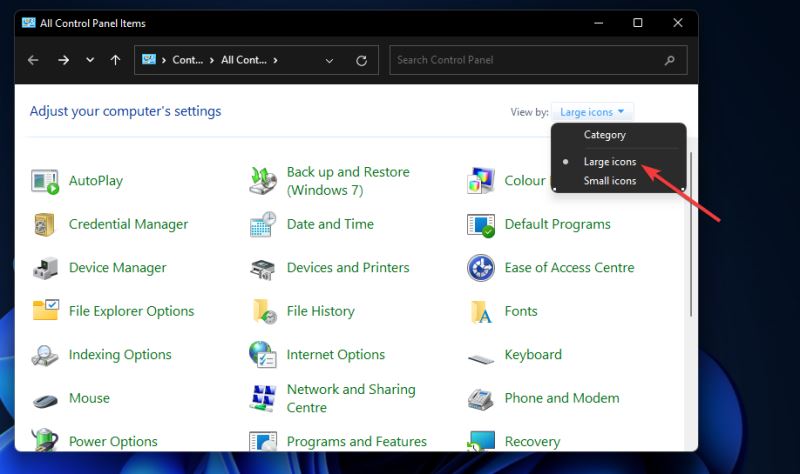Go up one folder level
The image size is (800, 474).
coord(115,60)
